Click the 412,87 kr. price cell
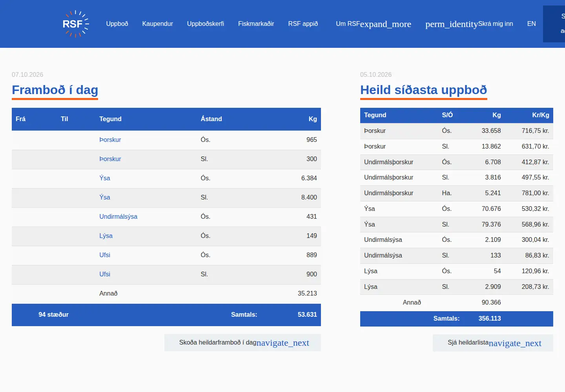The width and height of the screenshot is (565, 392). tap(535, 162)
